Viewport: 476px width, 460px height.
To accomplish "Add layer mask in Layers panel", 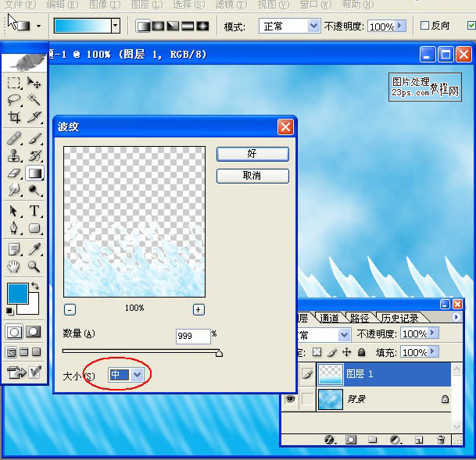I will 351,440.
